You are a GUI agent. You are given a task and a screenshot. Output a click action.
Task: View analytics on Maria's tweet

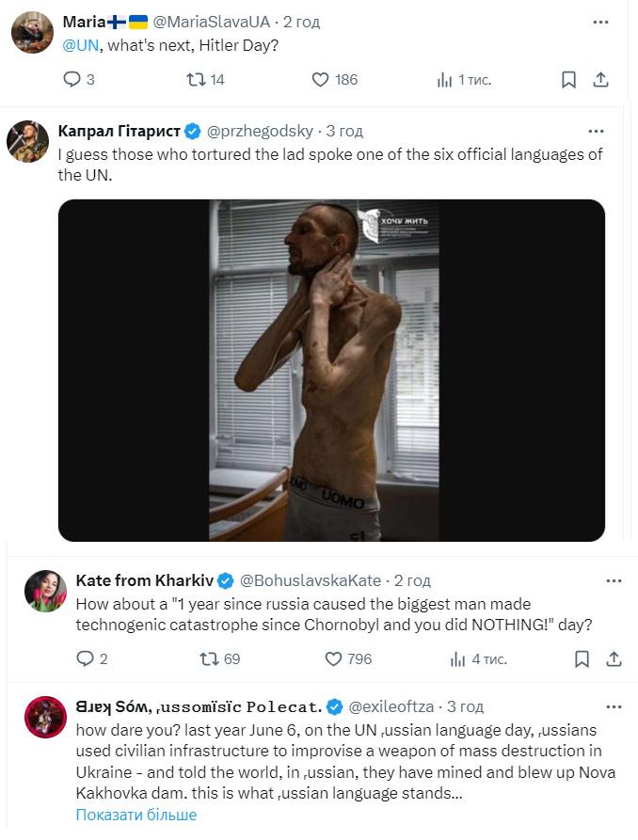(x=444, y=80)
